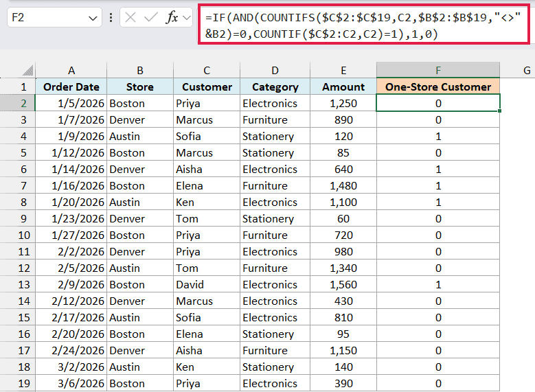Viewport: 535px width, 392px height.
Task: Select row 2 header
Action: pyautogui.click(x=18, y=103)
